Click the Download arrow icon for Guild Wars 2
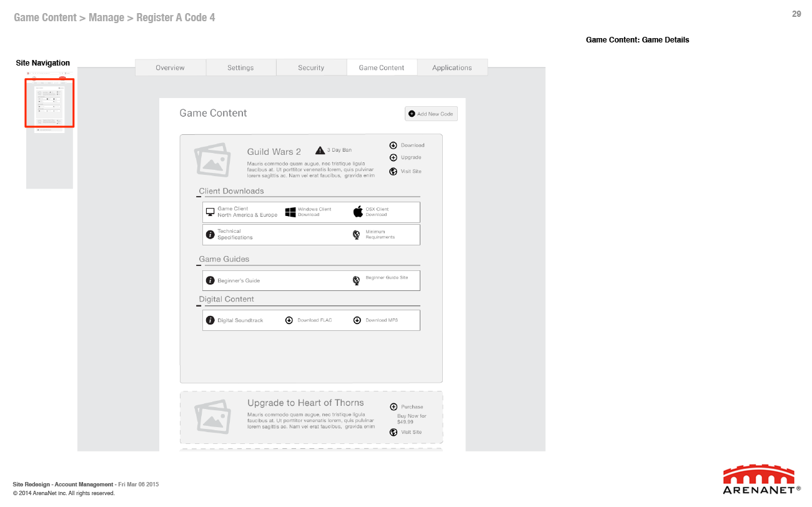812x507 pixels. click(394, 145)
